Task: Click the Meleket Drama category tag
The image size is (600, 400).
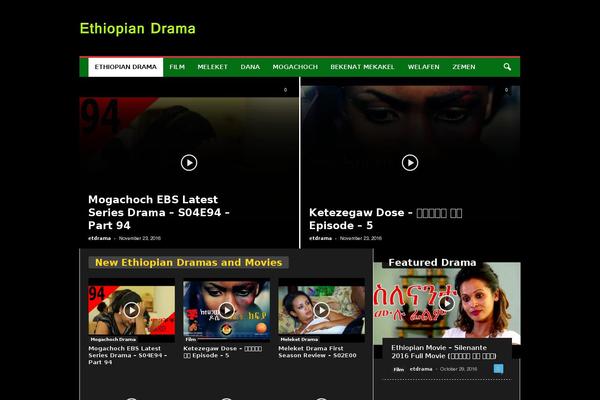Action: coord(299,339)
